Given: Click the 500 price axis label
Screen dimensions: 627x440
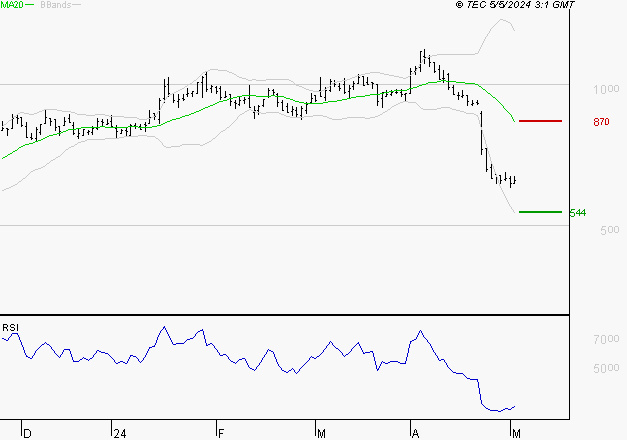Looking at the screenshot, I should click(x=610, y=230).
